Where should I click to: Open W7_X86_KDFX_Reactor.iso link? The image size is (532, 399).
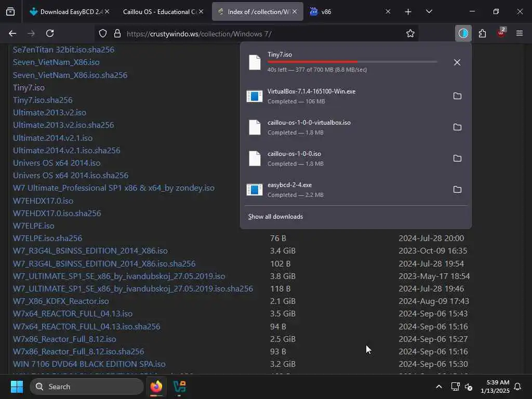(61, 301)
